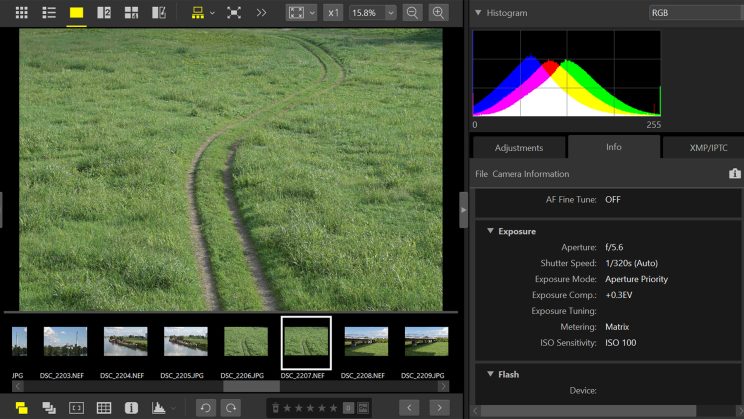Select the DSC_2208.NEF thumbnail
Image resolution: width=744 pixels, height=419 pixels.
point(366,342)
